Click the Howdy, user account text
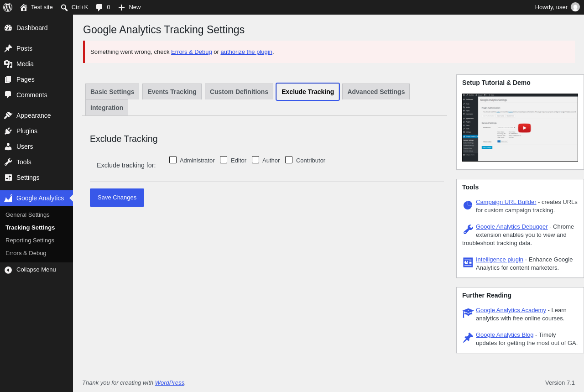Viewport: 584px width, 392px height. click(x=551, y=7)
